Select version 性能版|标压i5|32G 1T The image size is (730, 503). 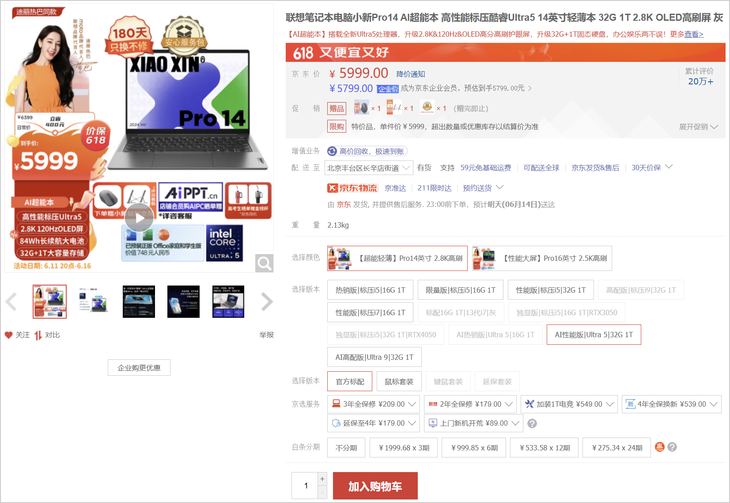click(550, 290)
